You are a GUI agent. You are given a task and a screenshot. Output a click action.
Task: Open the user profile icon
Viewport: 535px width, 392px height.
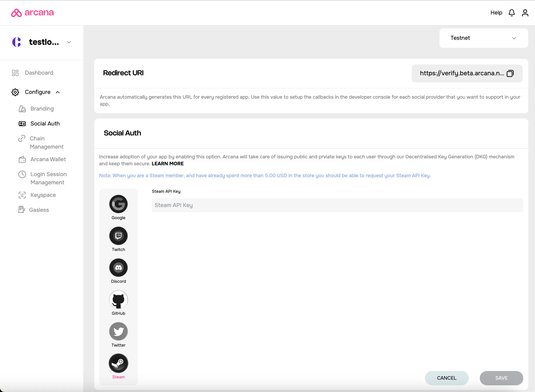(525, 13)
